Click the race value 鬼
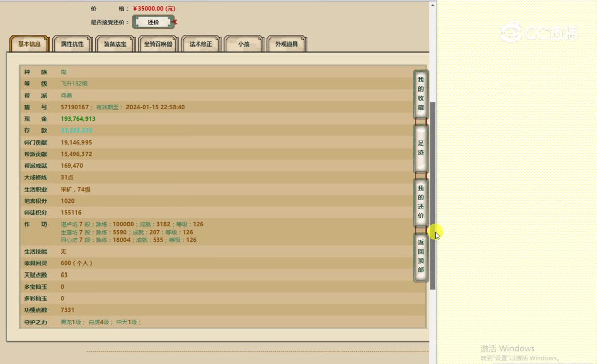The image size is (597, 364). tap(64, 72)
